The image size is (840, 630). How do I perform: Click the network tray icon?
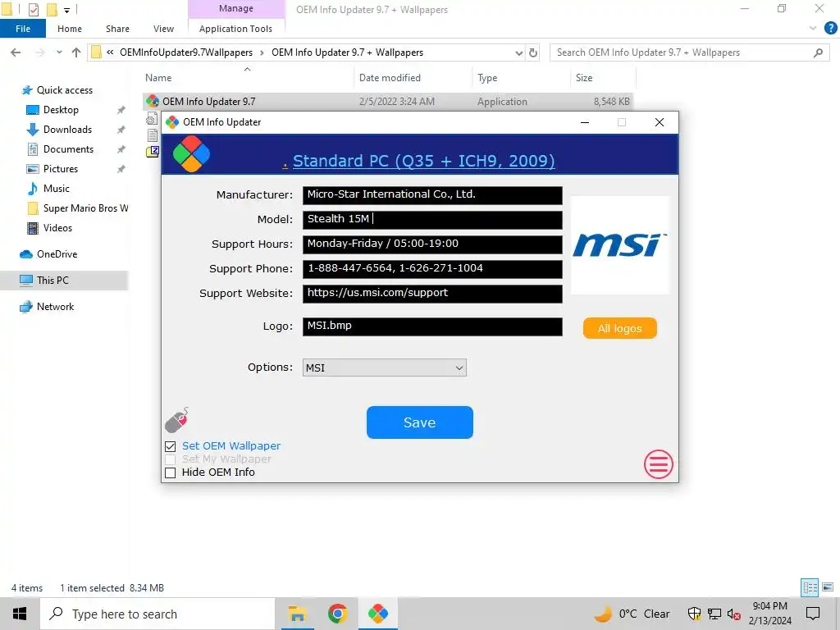714,614
